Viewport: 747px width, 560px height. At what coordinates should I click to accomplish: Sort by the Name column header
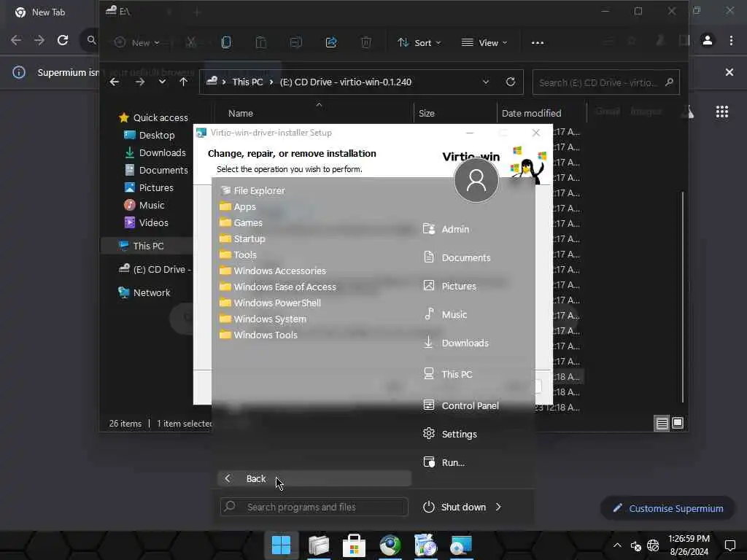[241, 113]
